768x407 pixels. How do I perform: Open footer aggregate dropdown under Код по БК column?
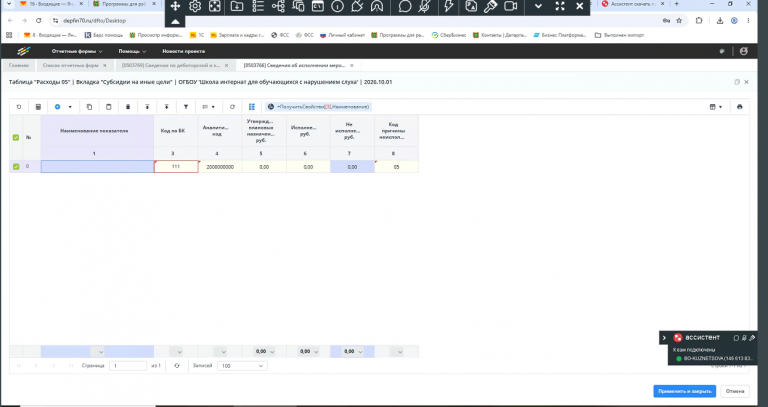point(176,352)
